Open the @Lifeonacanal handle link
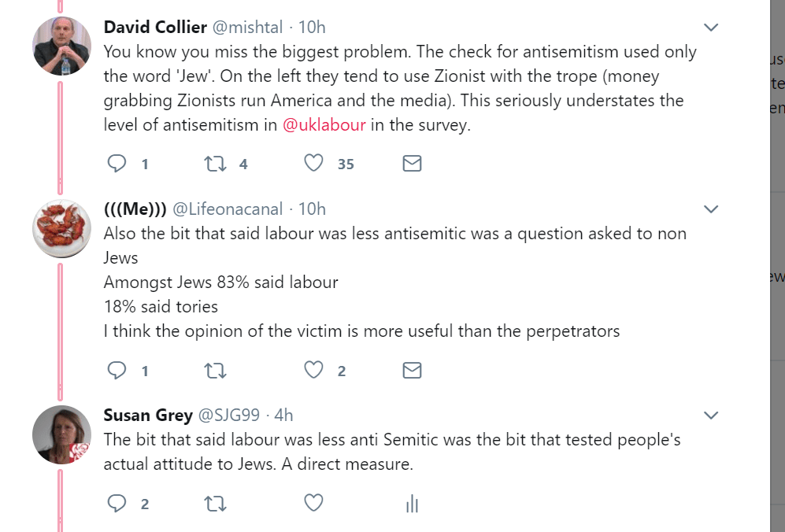The width and height of the screenshot is (785, 532). coord(228,209)
